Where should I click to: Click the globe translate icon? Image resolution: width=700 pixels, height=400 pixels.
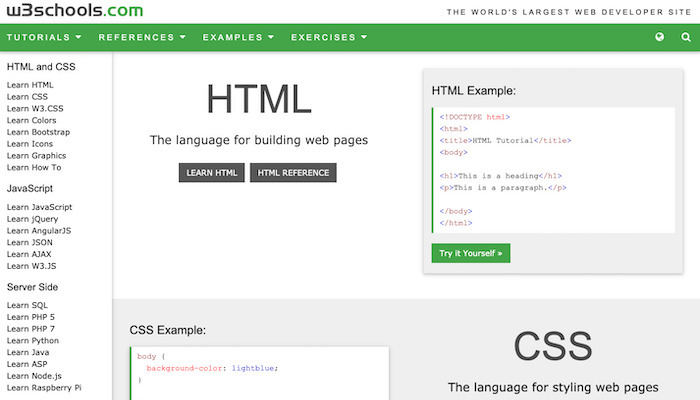pos(659,37)
